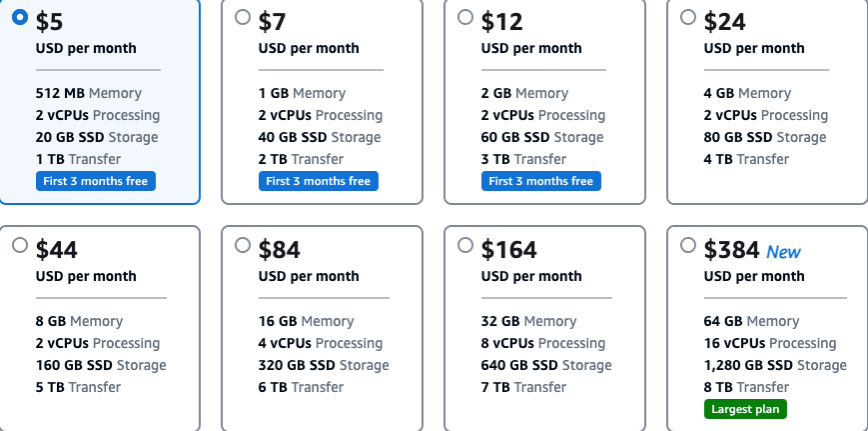This screenshot has height=431, width=868.
Task: Click the 2 GB Memory label
Action: click(x=524, y=93)
